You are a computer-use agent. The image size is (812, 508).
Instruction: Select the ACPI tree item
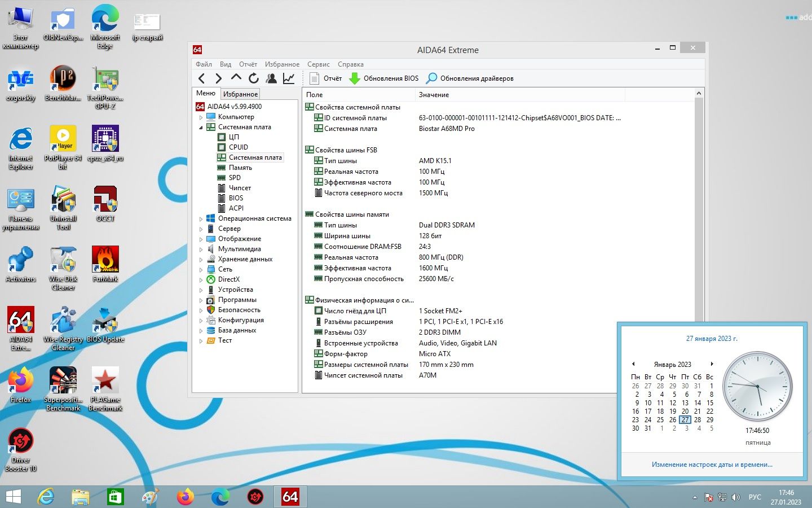click(236, 208)
